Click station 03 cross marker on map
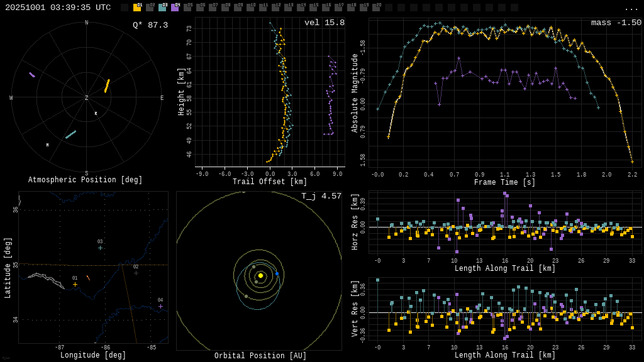Viewport: 644px width, 362px height. click(x=100, y=248)
